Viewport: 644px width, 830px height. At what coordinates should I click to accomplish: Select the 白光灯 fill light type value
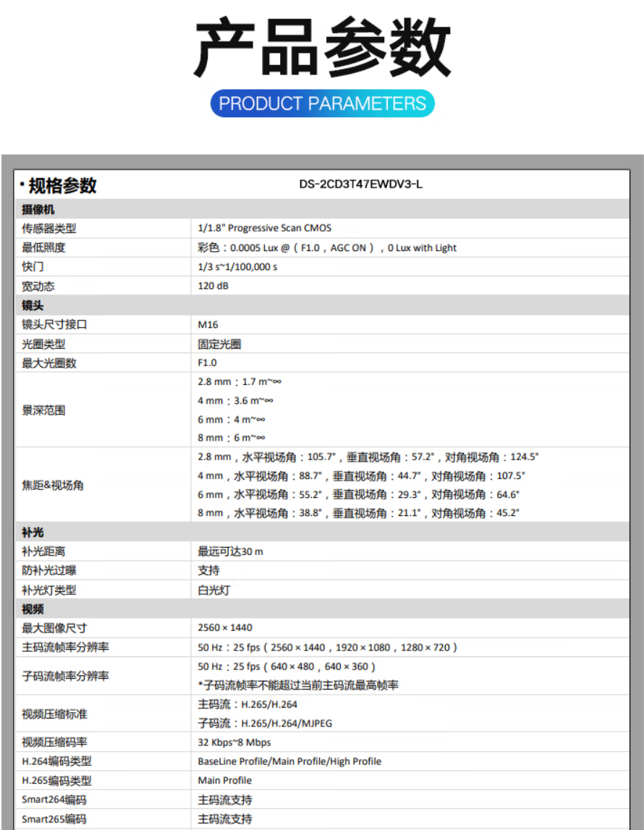point(213,590)
